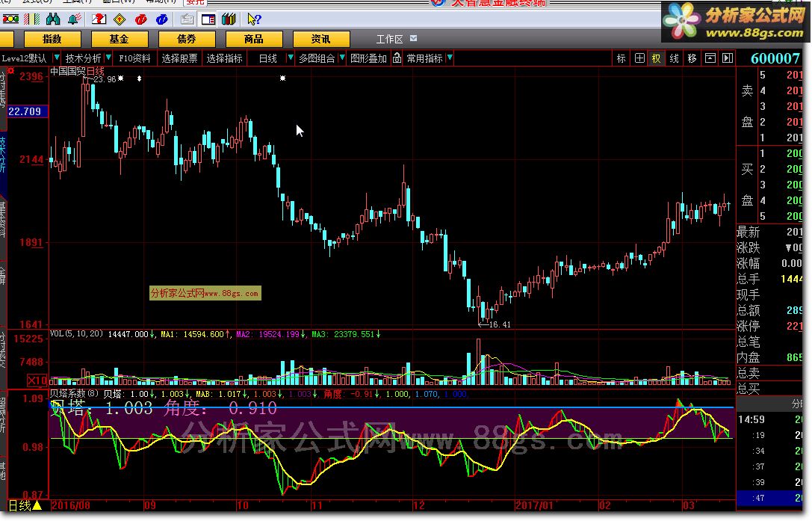Click the 2017/01 date label on axis
Screen dimensions: 812x521
point(534,505)
